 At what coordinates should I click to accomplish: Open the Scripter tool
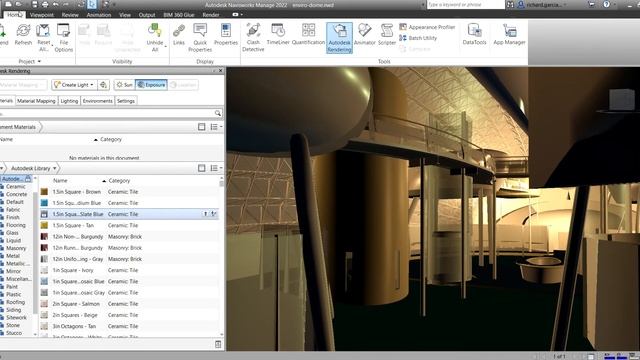click(387, 34)
